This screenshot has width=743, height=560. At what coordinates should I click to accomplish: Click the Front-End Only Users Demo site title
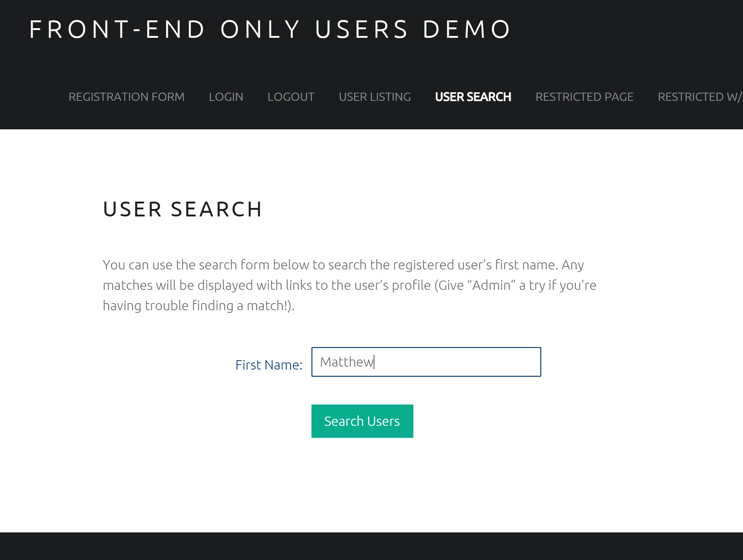270,30
